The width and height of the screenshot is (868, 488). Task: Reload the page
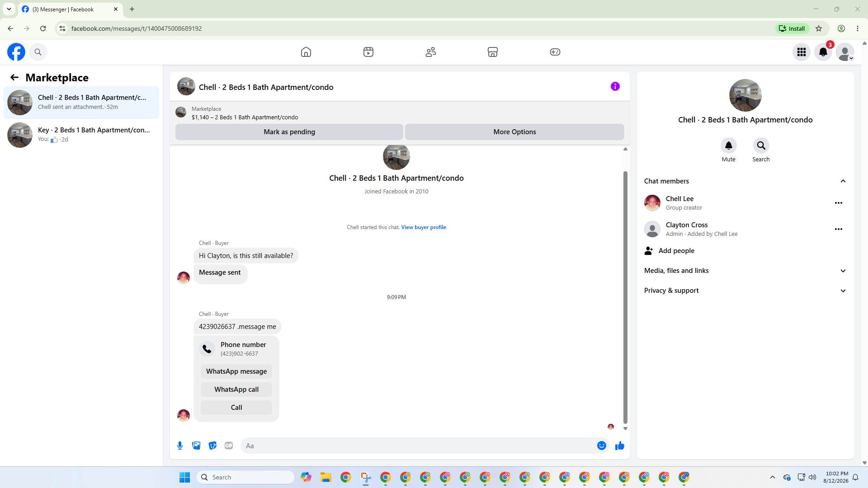tap(43, 28)
